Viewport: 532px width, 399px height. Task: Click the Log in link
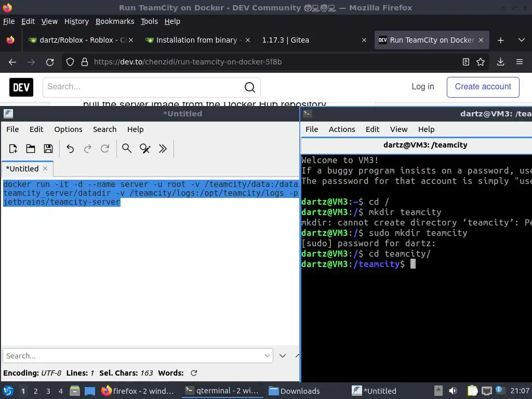[423, 87]
